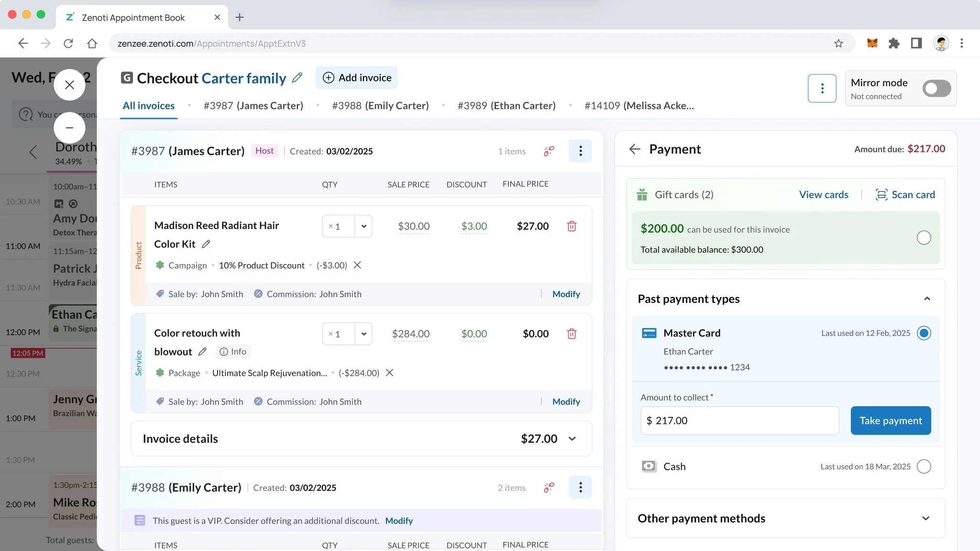Open the #3989 (Ethan Carter) tab
This screenshot has width=980, height=551.
[506, 106]
